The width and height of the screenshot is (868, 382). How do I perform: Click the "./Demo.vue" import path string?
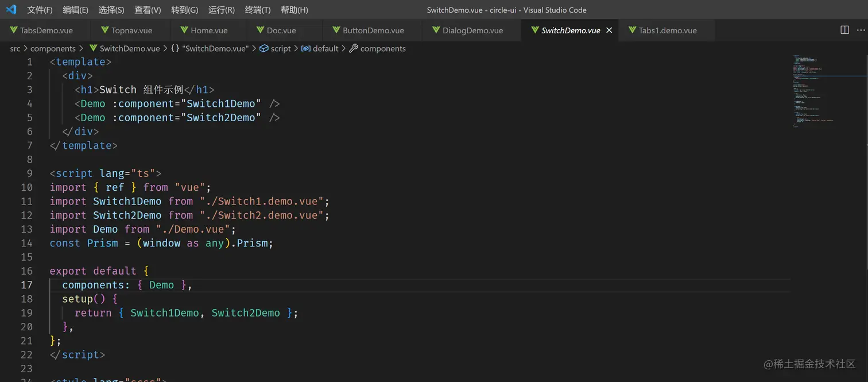(193, 229)
